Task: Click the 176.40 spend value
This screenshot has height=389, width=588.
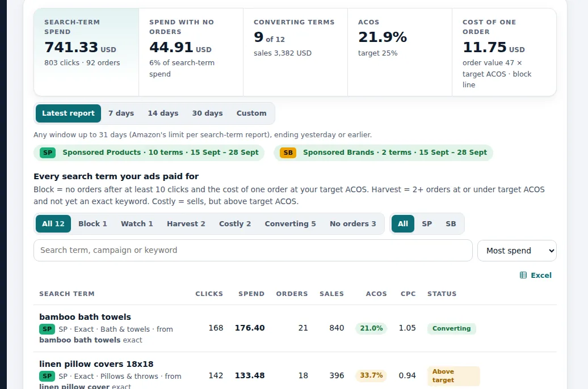Action: tap(250, 328)
